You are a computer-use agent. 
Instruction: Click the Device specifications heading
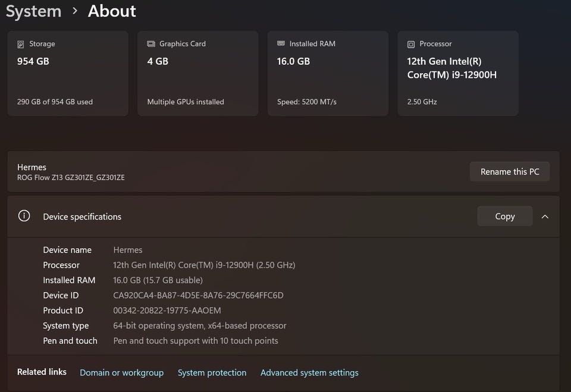[82, 217]
